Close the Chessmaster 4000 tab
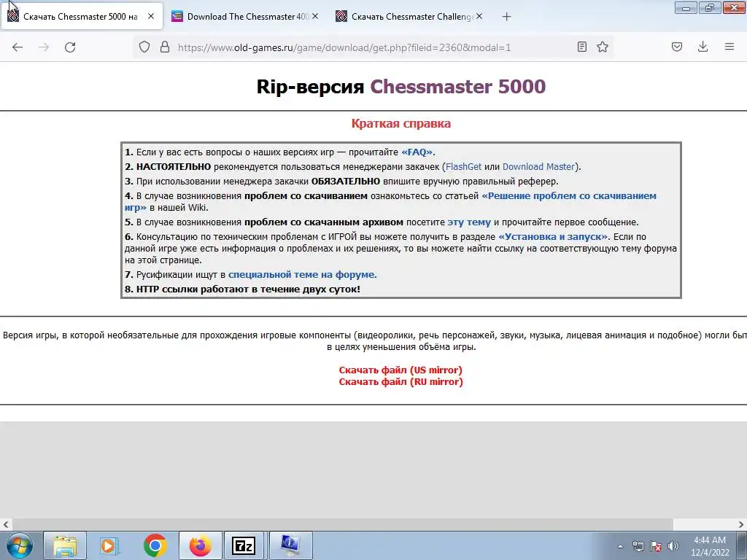The width and height of the screenshot is (747, 560). [315, 16]
